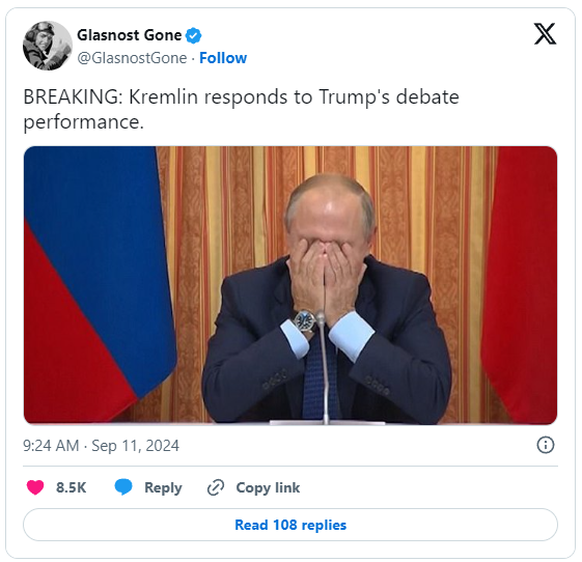The height and width of the screenshot is (562, 582).
Task: Click the chain link icon
Action: click(x=216, y=487)
